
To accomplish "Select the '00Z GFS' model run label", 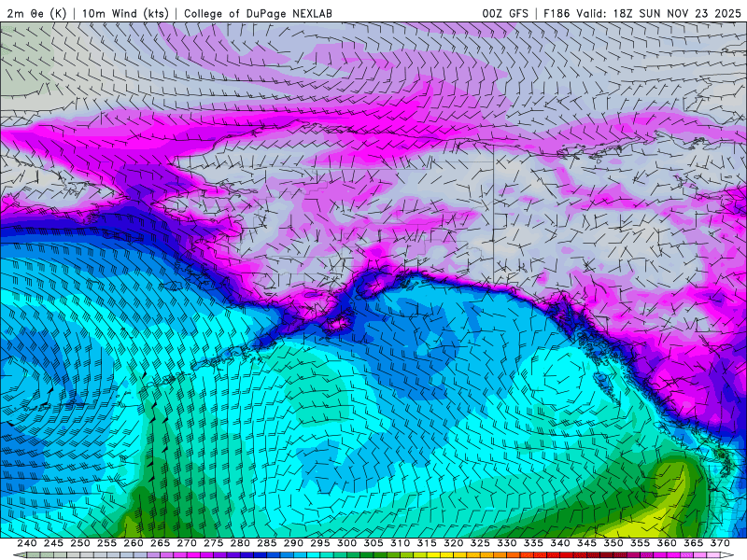I will pos(505,13).
